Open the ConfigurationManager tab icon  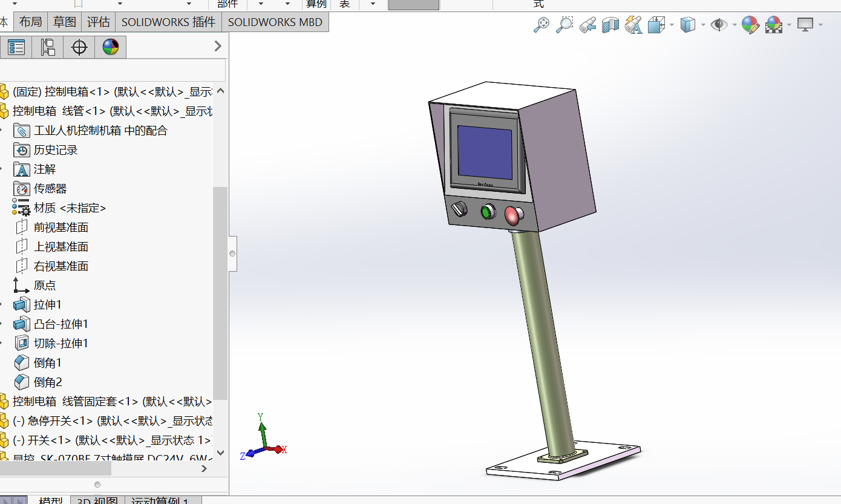(x=48, y=47)
